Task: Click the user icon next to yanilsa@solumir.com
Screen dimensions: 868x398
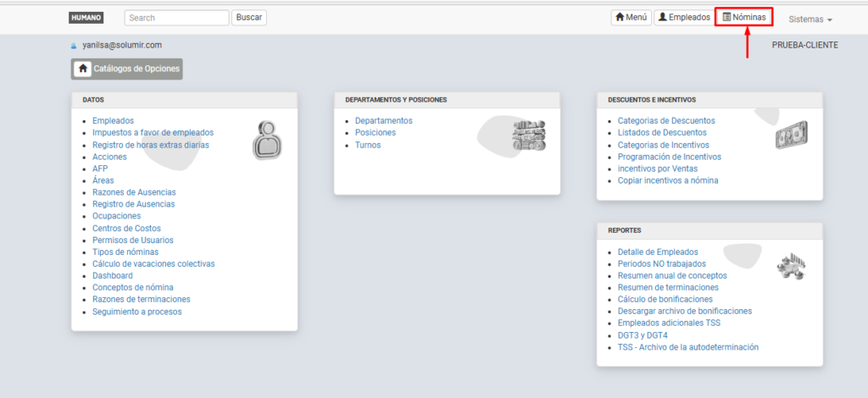Action: click(75, 46)
